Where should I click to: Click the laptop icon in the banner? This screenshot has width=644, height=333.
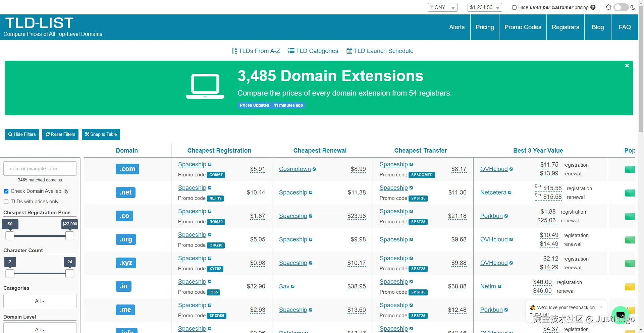pos(205,86)
